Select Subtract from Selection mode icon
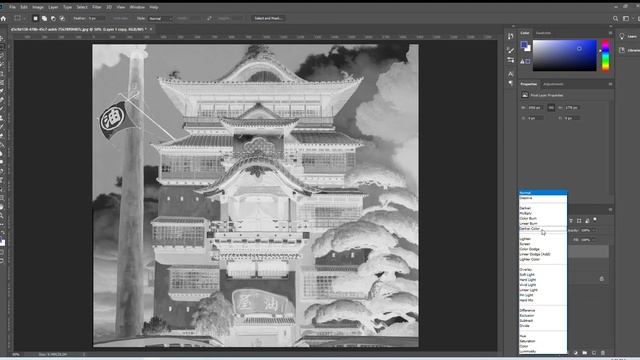Image resolution: width=640 pixels, height=360 pixels. pos(53,18)
